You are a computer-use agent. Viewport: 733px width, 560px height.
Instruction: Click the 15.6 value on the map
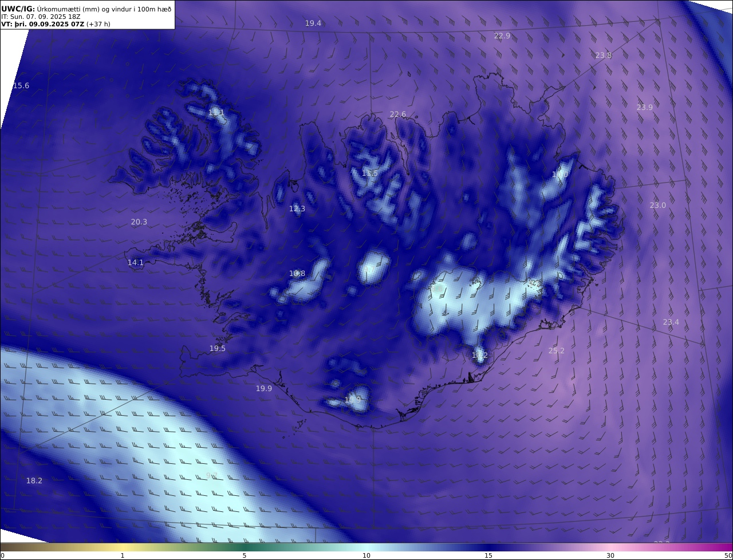(21, 86)
